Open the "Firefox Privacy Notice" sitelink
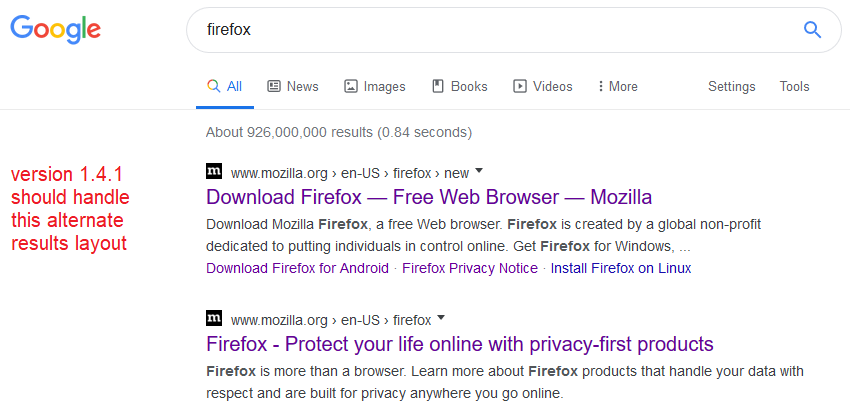Image resolution: width=850 pixels, height=409 pixels. coord(469,268)
